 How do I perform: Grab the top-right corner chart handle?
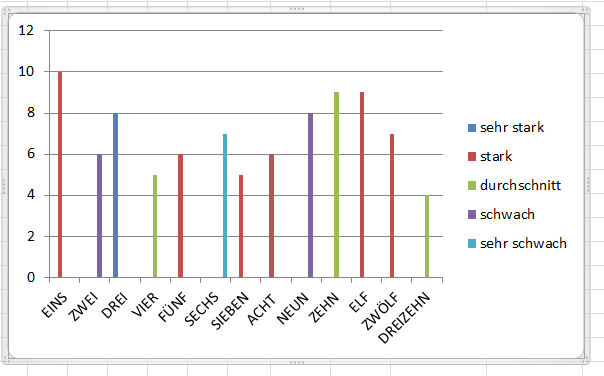click(x=587, y=10)
